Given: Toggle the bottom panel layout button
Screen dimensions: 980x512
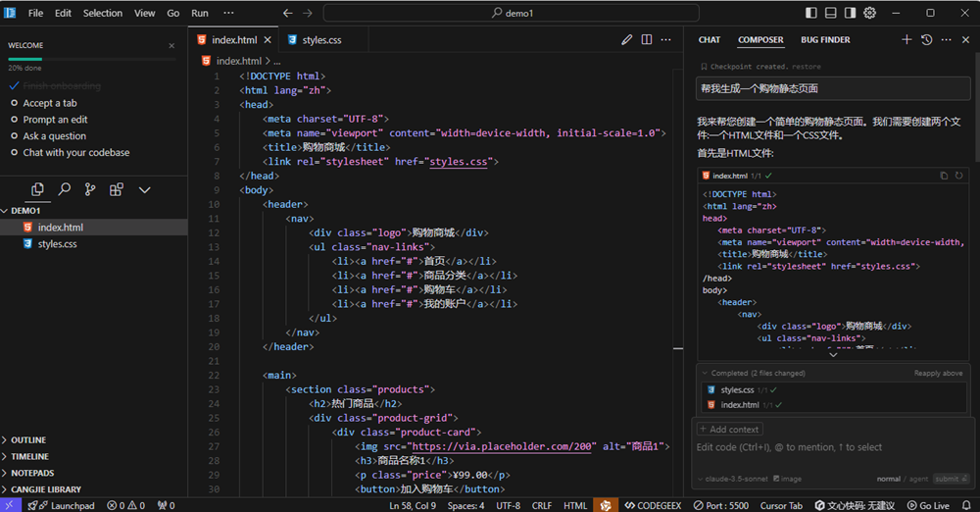Looking at the screenshot, I should 831,14.
